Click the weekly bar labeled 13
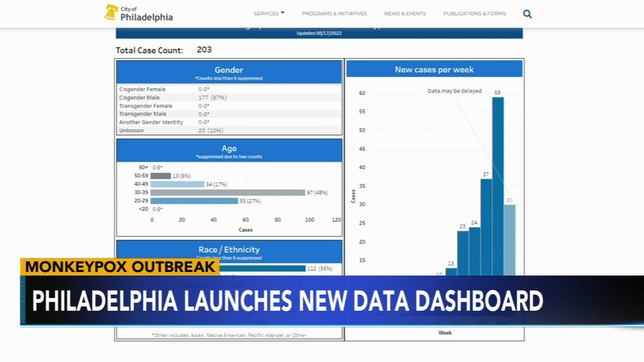644x362 pixels. (x=451, y=271)
